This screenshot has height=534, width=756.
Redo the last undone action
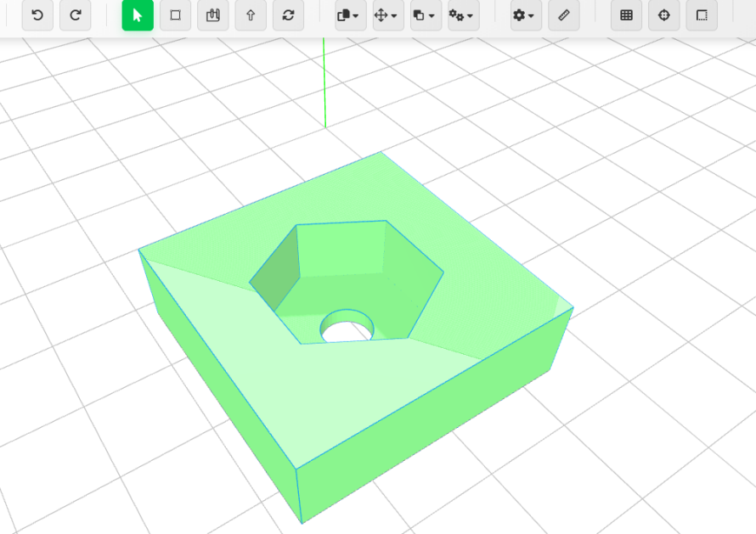75,16
